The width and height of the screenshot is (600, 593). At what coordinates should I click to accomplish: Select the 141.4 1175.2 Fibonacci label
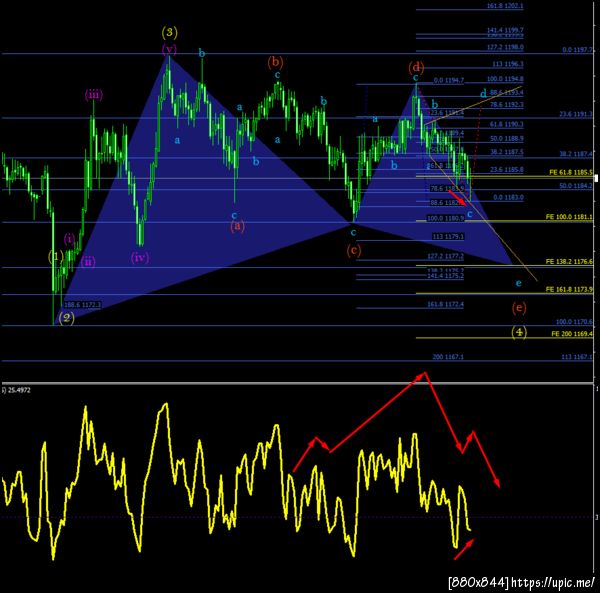pos(445,275)
